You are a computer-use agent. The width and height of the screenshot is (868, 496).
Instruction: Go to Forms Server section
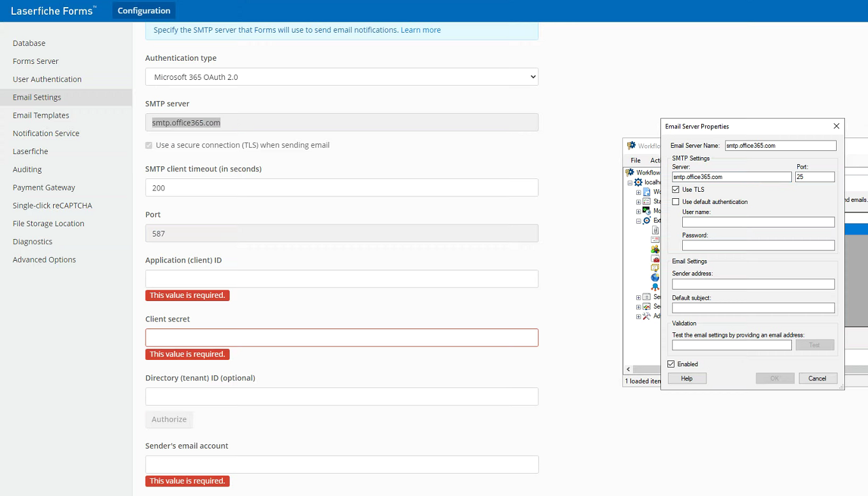click(x=36, y=61)
